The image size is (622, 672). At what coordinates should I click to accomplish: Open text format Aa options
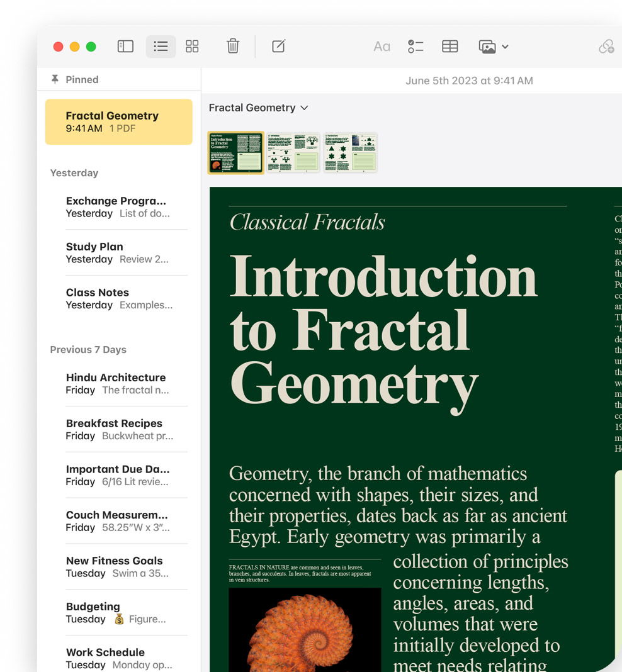(x=382, y=47)
